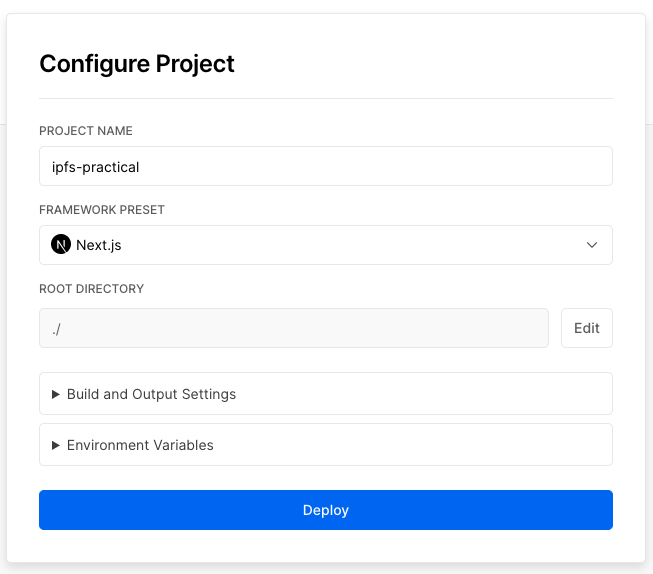Screen dimensions: 653x574
Task: Select the "Next.js" text in the preset box
Action: click(x=99, y=245)
